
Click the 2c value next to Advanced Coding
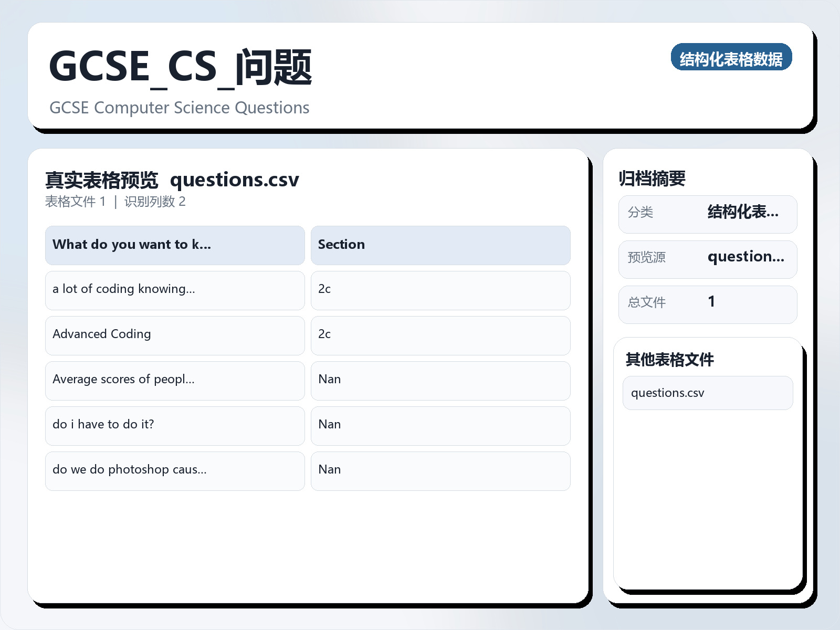tap(324, 334)
